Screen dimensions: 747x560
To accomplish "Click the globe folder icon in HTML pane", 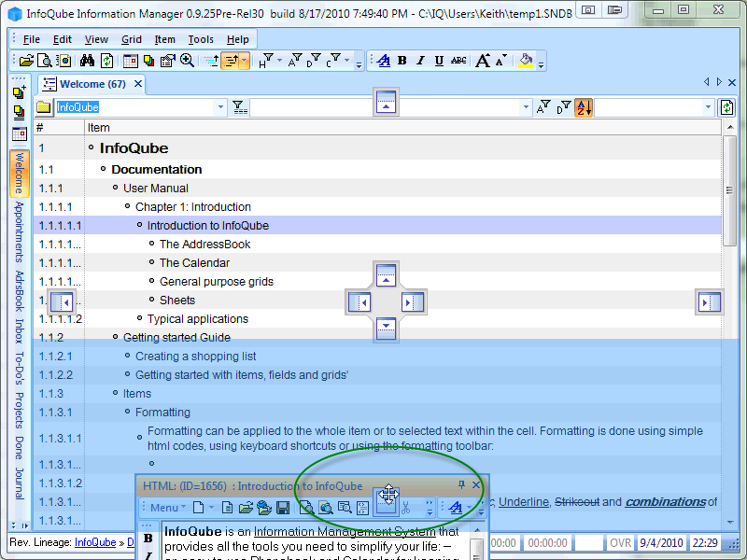I will [x=264, y=508].
